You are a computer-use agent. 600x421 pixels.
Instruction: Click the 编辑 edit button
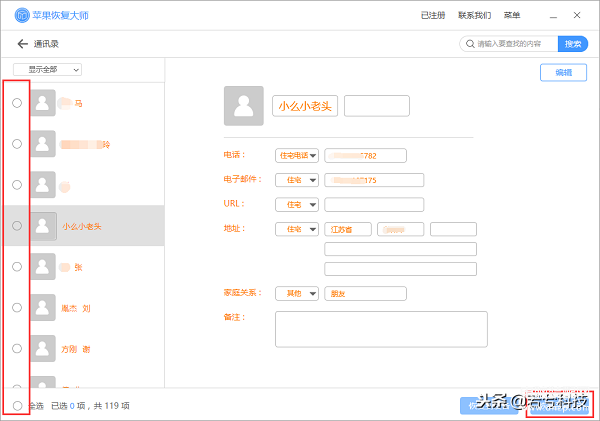point(563,73)
